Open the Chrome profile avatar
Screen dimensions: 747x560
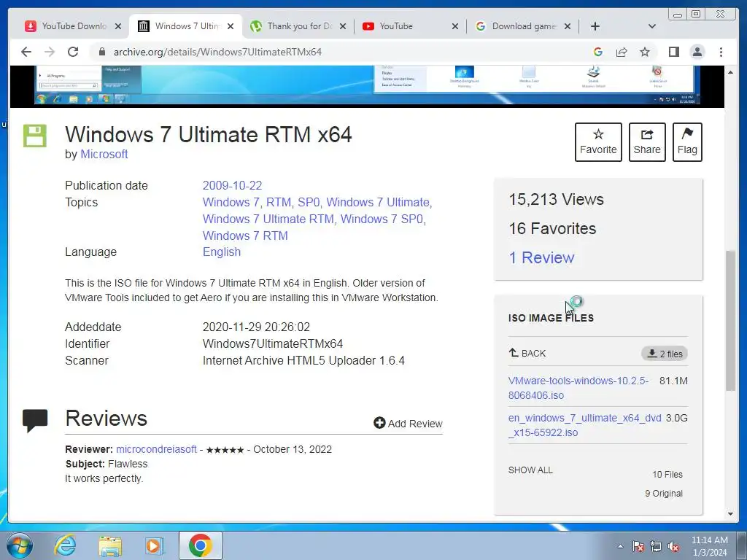(x=697, y=52)
